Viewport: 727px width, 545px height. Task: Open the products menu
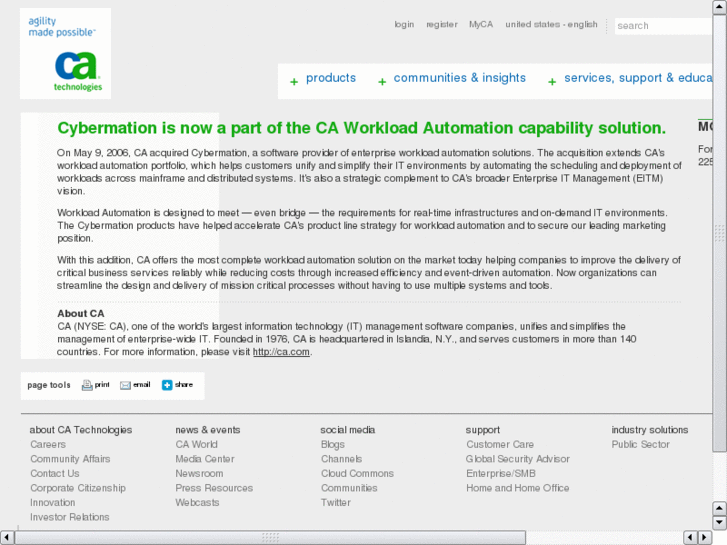tap(331, 78)
